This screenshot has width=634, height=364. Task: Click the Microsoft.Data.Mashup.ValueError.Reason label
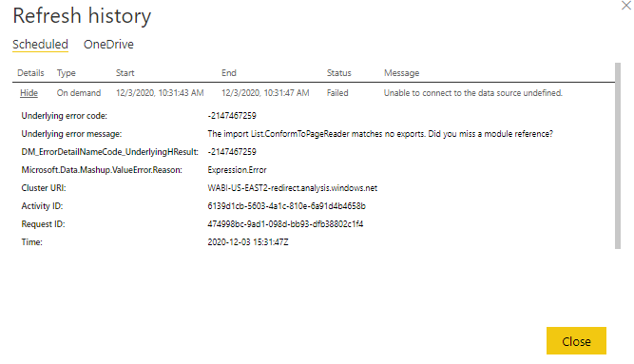(x=102, y=170)
